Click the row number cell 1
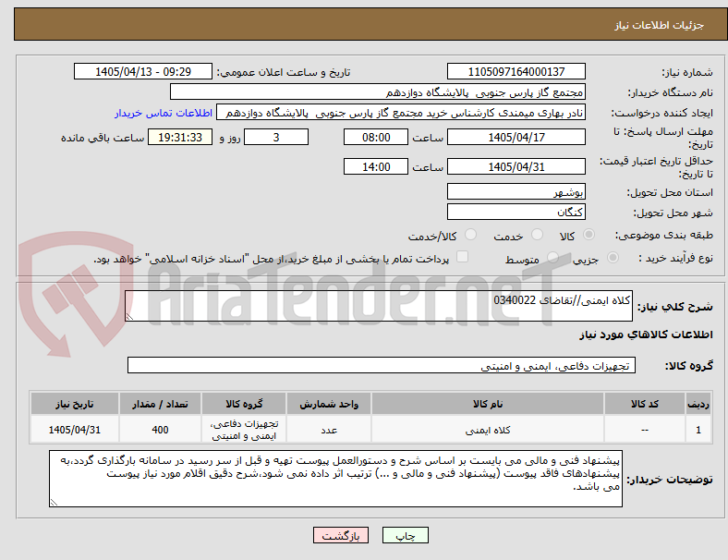Screen dimensions: 728x560 [698, 430]
